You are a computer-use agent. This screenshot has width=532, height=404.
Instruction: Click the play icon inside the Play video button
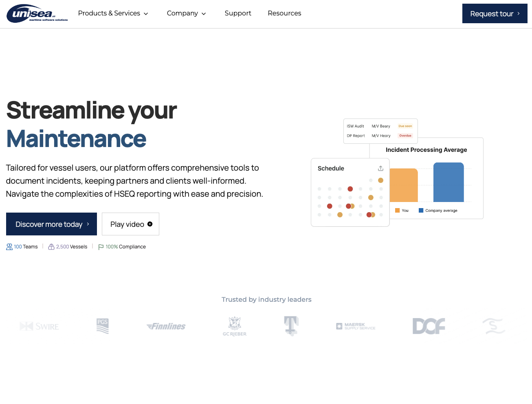pos(150,224)
